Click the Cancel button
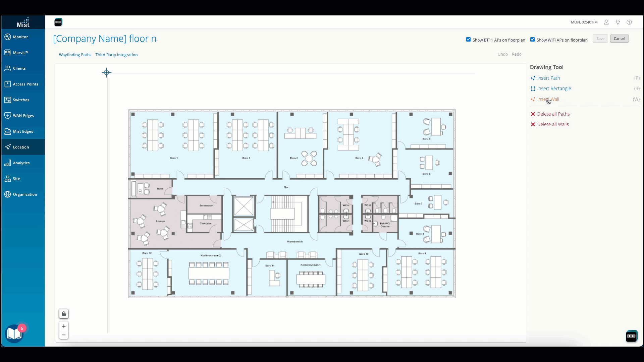Screen dimensions: 644x362 tap(619, 39)
